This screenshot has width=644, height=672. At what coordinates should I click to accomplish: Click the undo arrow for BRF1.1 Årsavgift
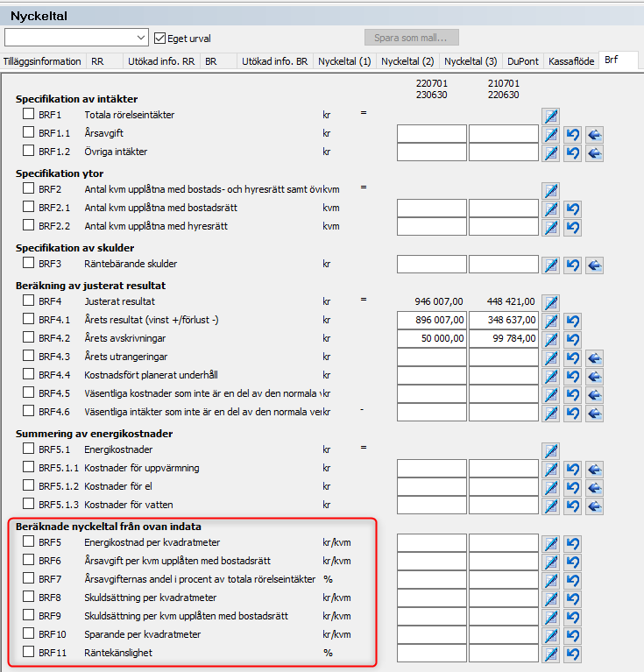click(x=572, y=135)
